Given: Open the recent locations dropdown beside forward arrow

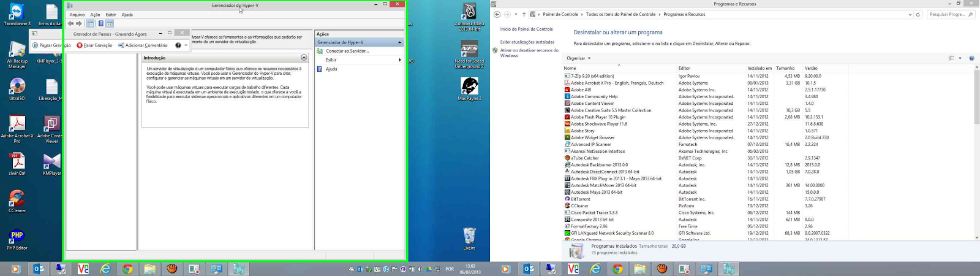Looking at the screenshot, I should pyautogui.click(x=516, y=14).
